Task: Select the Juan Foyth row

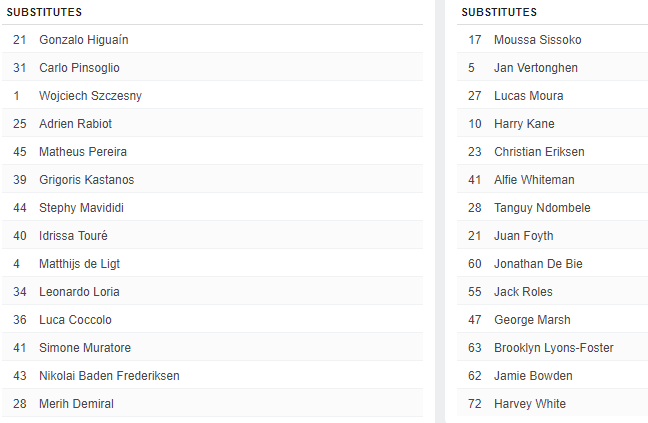Action: pos(523,236)
